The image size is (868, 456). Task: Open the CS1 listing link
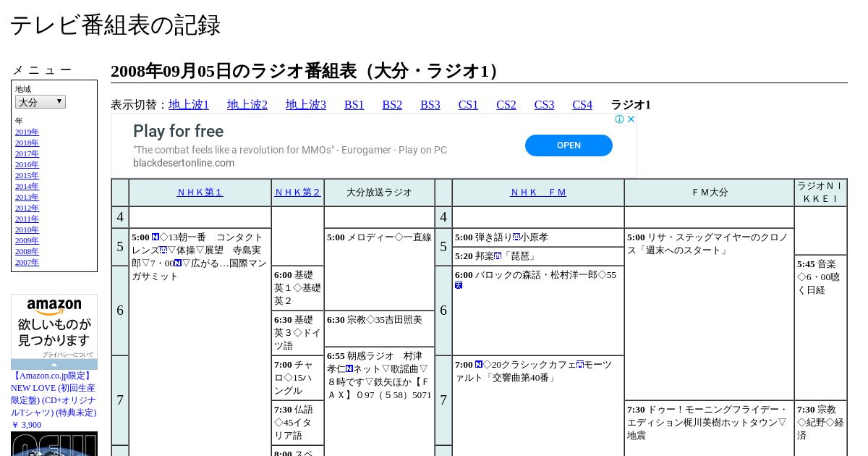tap(468, 105)
